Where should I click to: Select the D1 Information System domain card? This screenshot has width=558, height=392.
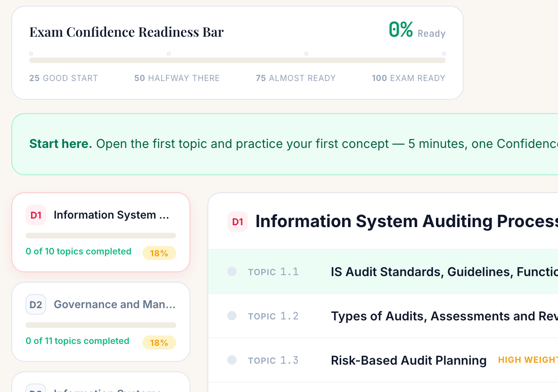tap(101, 232)
